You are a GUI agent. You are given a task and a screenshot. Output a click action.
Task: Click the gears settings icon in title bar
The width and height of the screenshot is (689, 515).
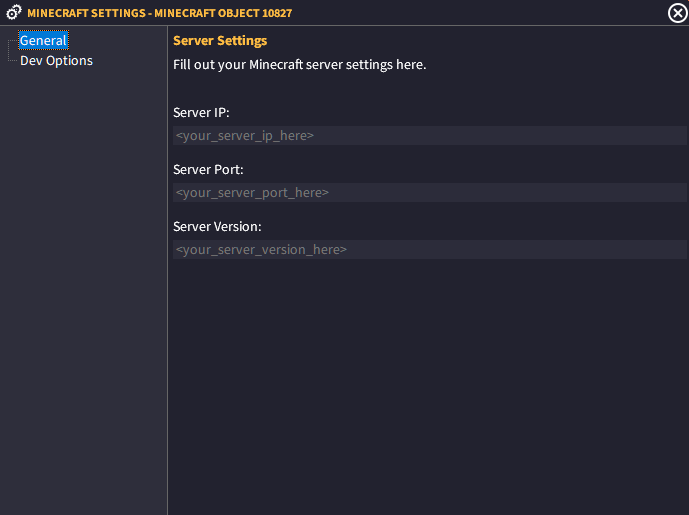pyautogui.click(x=14, y=12)
